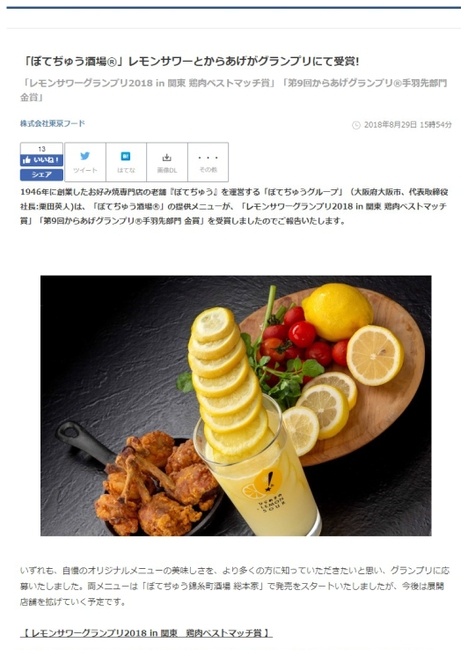Click the その他 label text
Image resolution: width=468 pixels, height=657 pixels.
point(208,170)
